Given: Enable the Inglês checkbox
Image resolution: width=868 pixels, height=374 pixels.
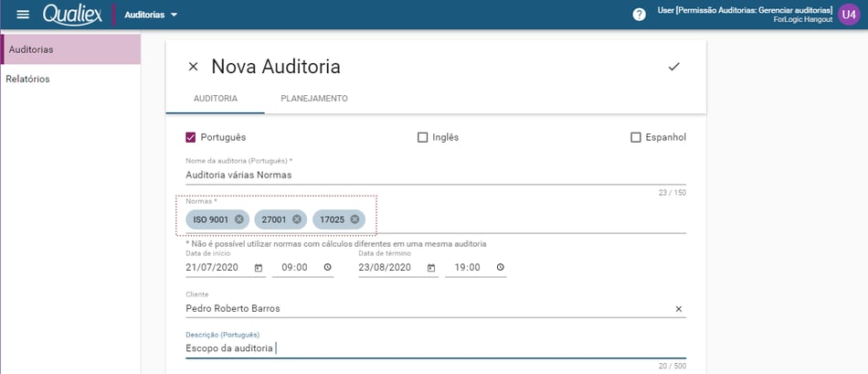Looking at the screenshot, I should tap(422, 137).
